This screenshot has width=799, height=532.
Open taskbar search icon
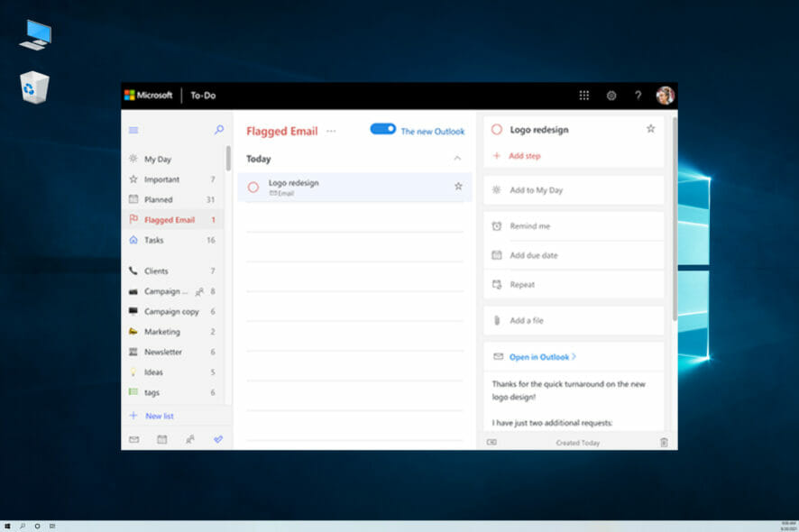(23, 526)
